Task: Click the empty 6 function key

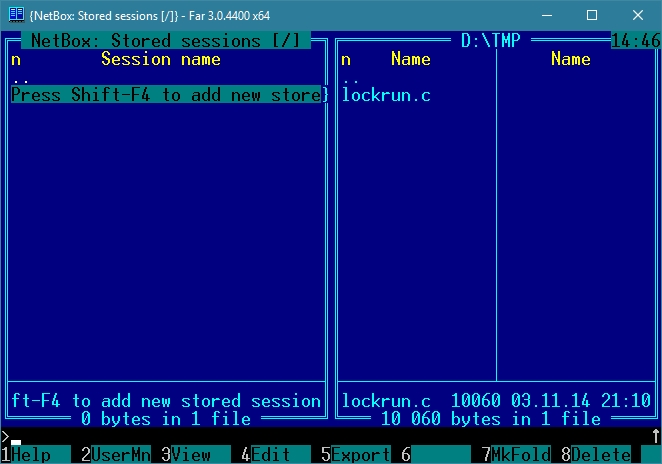Action: click(436, 455)
